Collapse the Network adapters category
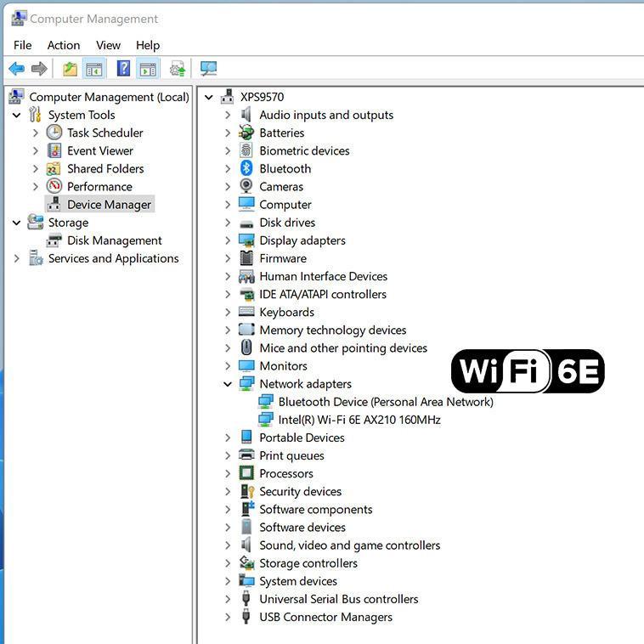Screen dimensions: 644x644 pos(228,384)
